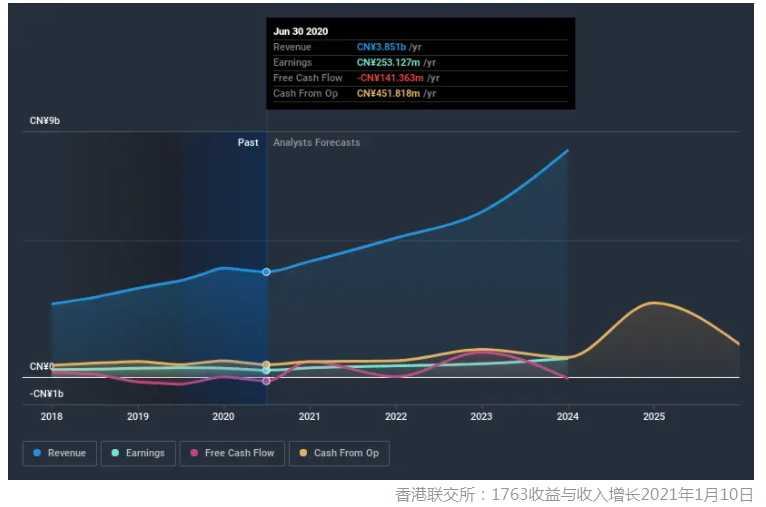Click the Past section label
The image size is (766, 507).
point(248,143)
